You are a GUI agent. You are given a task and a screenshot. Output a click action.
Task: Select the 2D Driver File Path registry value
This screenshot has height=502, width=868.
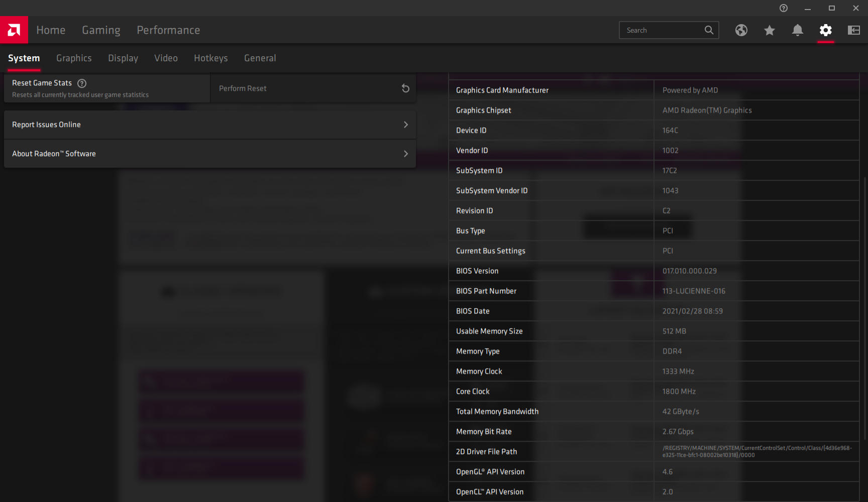[757, 452]
